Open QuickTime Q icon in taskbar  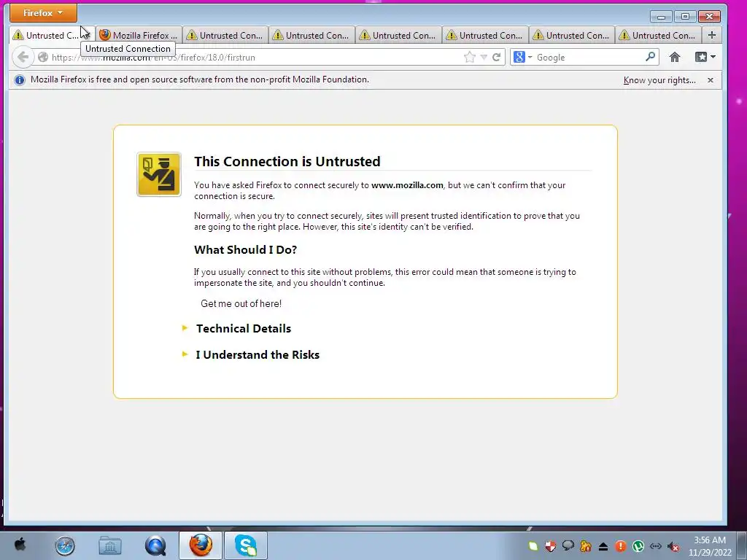[155, 545]
